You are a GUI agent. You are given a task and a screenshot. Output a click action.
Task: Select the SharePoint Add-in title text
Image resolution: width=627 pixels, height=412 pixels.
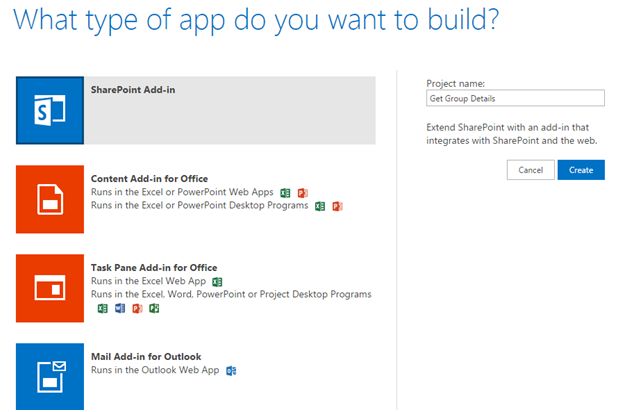coord(132,89)
